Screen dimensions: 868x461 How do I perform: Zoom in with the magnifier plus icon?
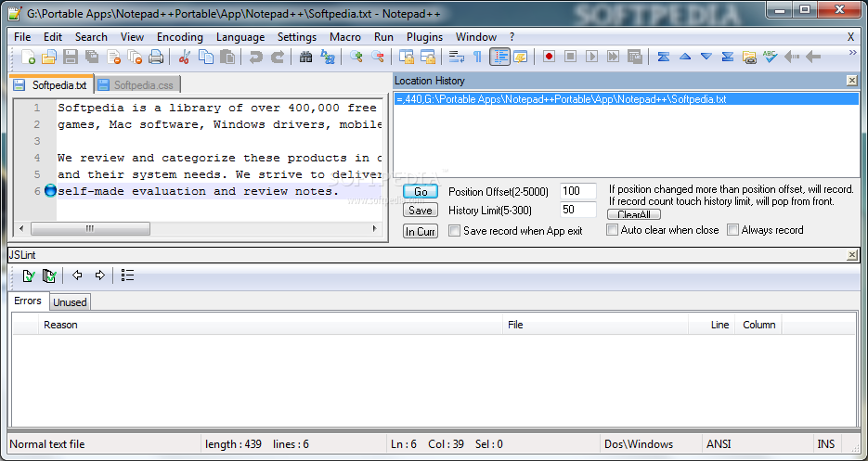pos(356,57)
